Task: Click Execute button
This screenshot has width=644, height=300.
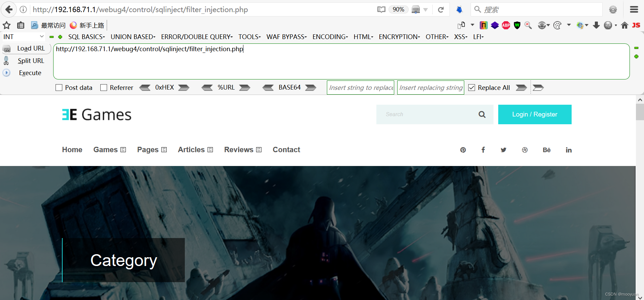Action: pyautogui.click(x=26, y=73)
